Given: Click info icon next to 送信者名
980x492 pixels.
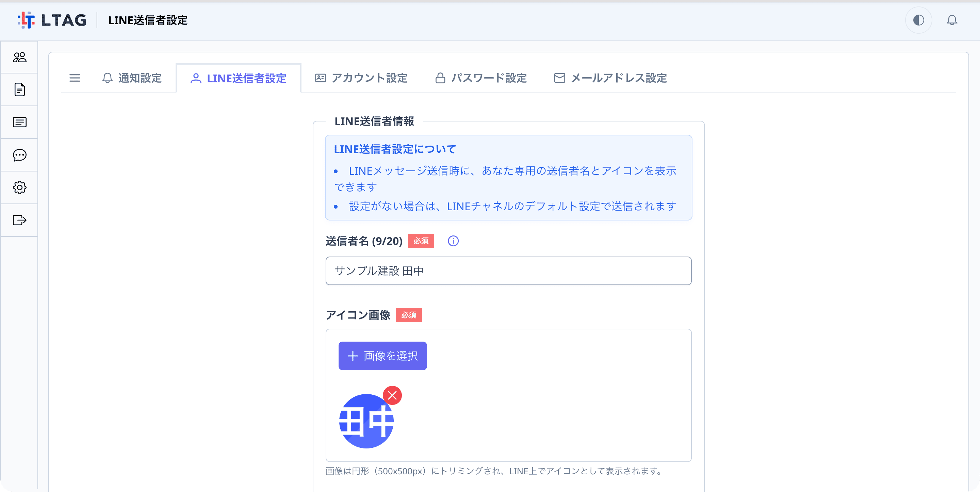Looking at the screenshot, I should (453, 241).
